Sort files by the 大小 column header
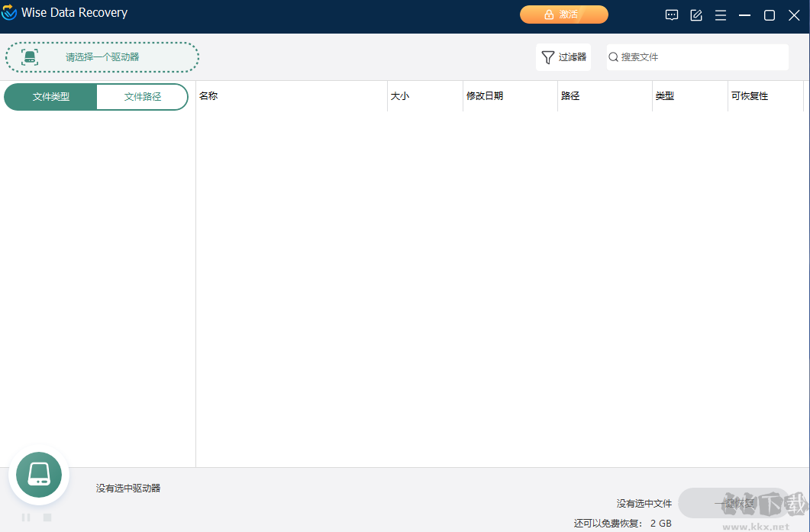This screenshot has height=532, width=810. point(399,95)
